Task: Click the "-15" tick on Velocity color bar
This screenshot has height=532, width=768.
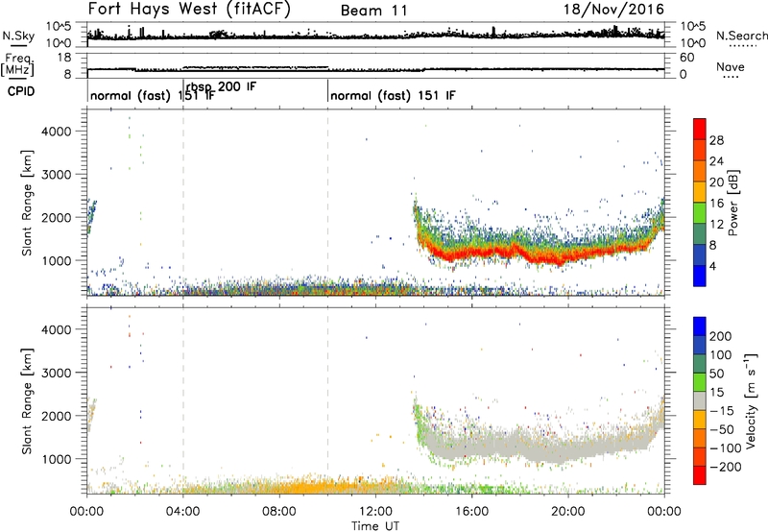Action: pos(722,411)
